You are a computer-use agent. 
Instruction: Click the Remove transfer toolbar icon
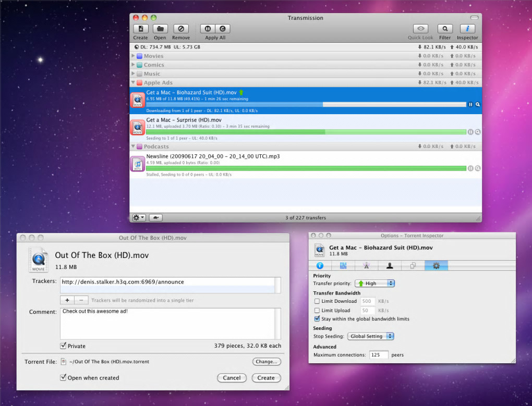tap(181, 29)
